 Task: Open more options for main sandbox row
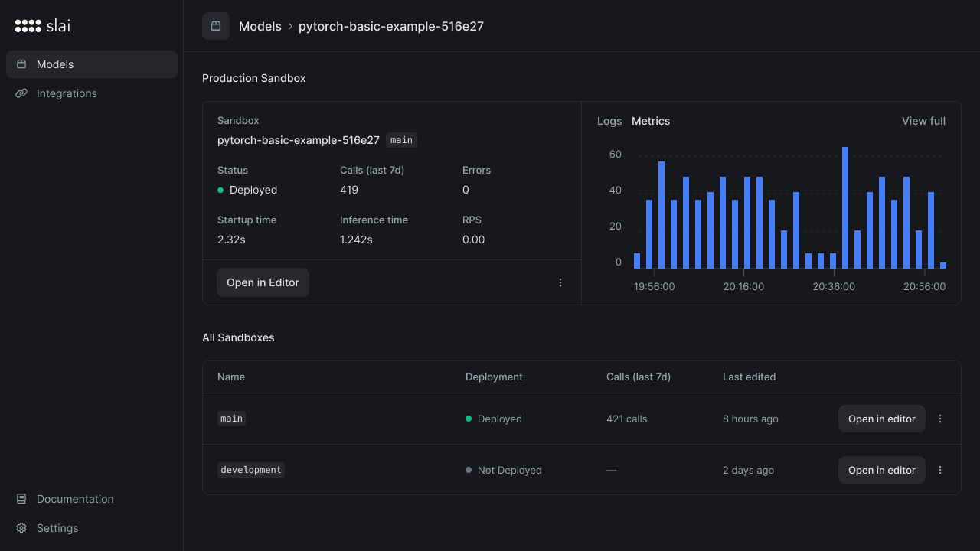940,419
